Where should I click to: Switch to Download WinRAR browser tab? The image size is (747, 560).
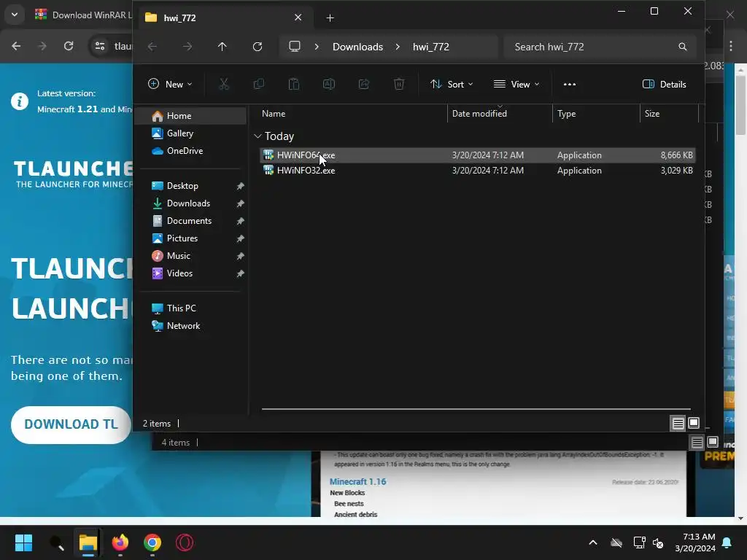(83, 15)
